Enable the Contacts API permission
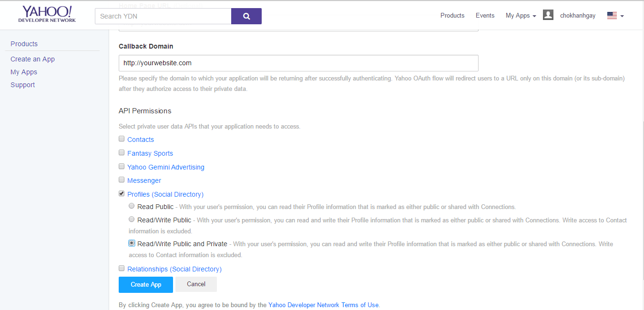This screenshot has height=310, width=644. coord(122,138)
